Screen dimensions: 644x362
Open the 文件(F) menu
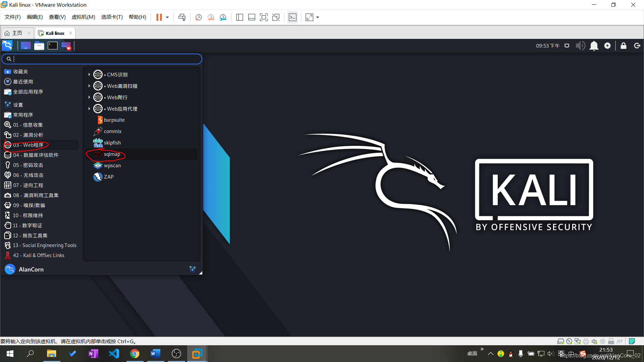[13, 17]
